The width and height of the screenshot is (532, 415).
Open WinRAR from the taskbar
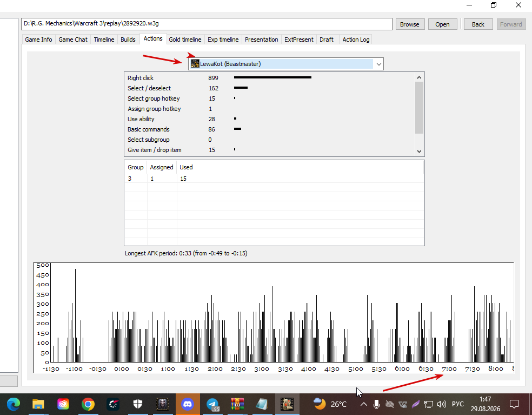237,404
